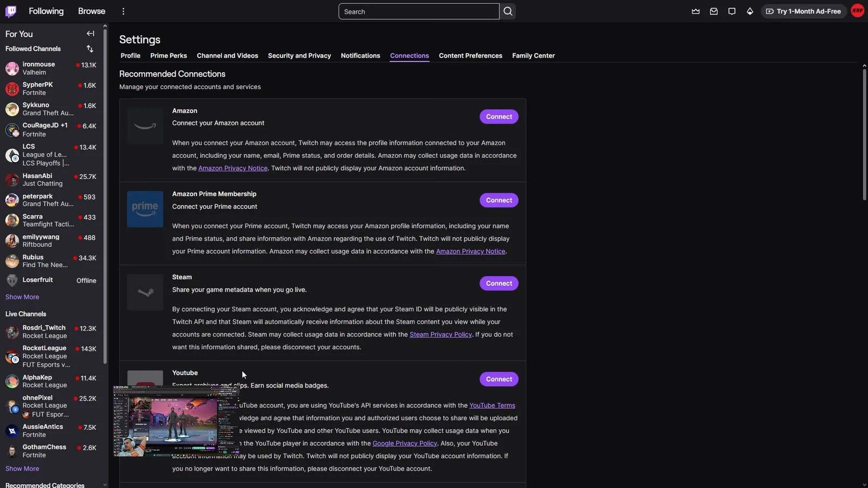Click the Amazon logo in connections list
868x488 pixels.
[145, 126]
